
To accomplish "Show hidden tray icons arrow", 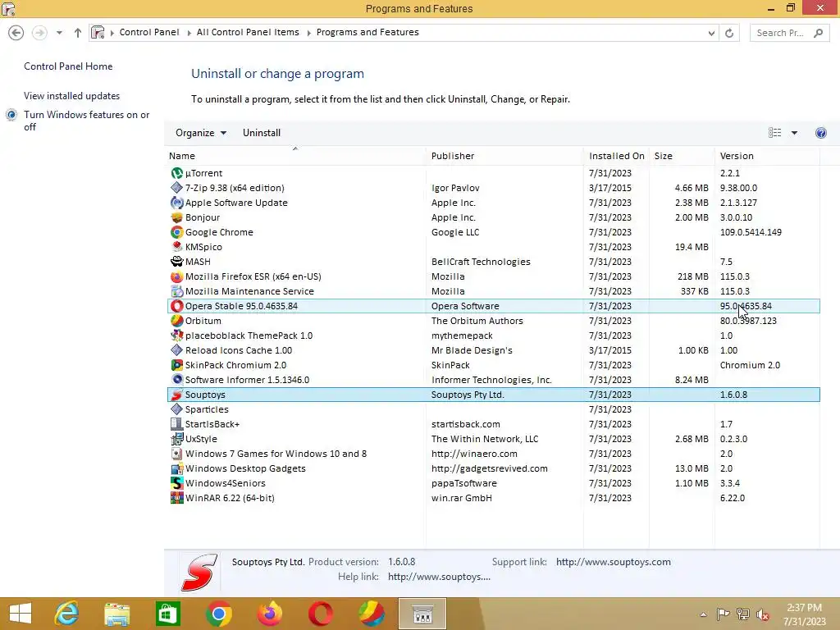I will (x=703, y=614).
